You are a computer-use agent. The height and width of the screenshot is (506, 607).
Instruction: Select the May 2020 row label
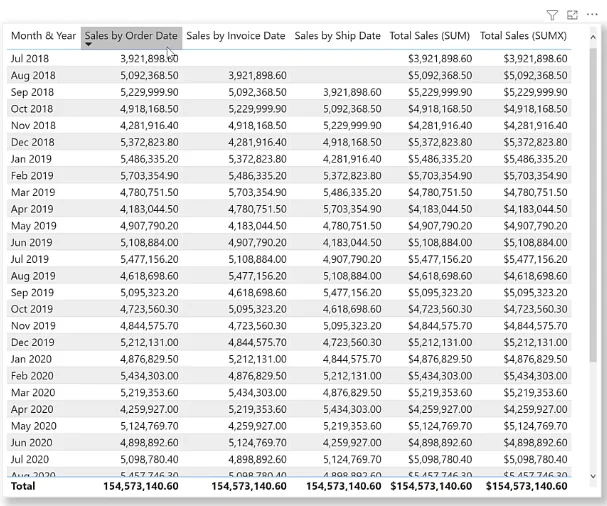point(34,426)
